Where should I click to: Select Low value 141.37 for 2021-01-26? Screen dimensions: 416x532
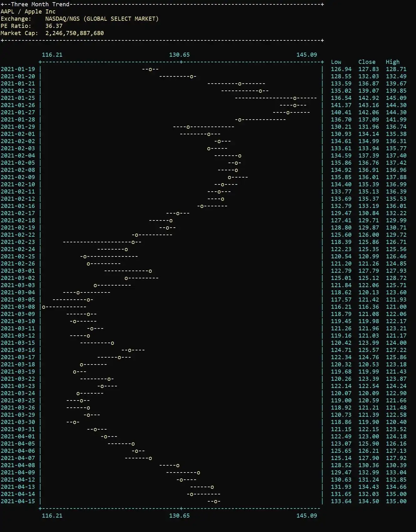(x=341, y=105)
